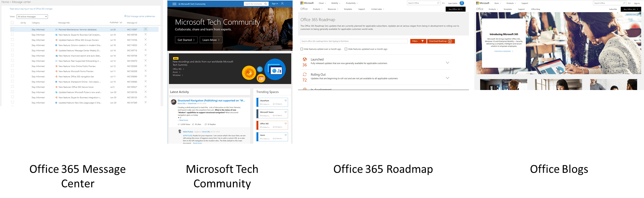
Task: Favorite the Azure trending space heart
Action: click(x=286, y=135)
